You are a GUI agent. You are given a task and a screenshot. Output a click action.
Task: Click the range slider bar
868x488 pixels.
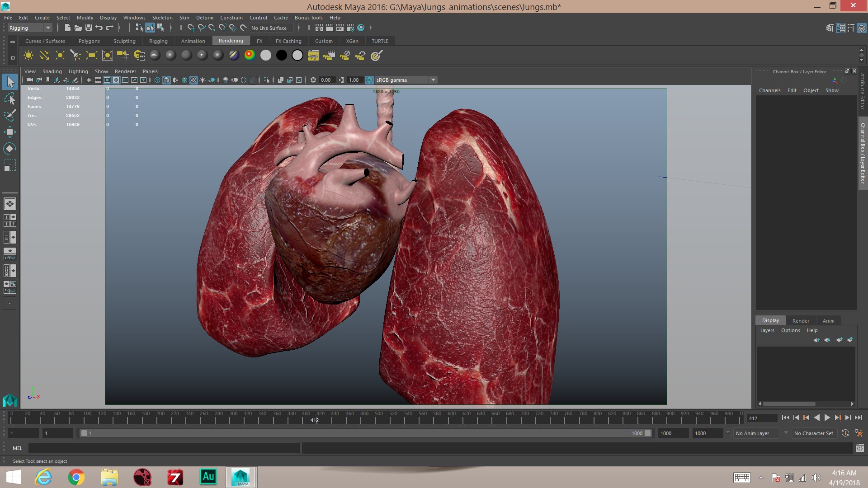pos(365,433)
